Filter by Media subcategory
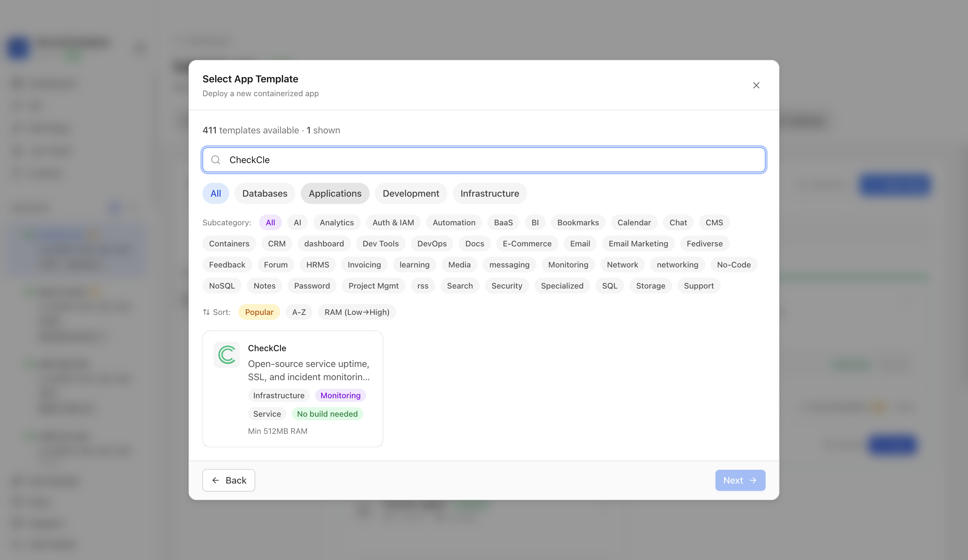The image size is (968, 560). (459, 265)
